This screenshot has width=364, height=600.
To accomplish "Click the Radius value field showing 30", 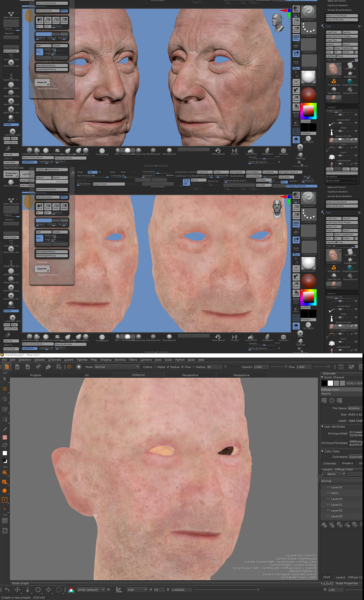I will click(215, 367).
